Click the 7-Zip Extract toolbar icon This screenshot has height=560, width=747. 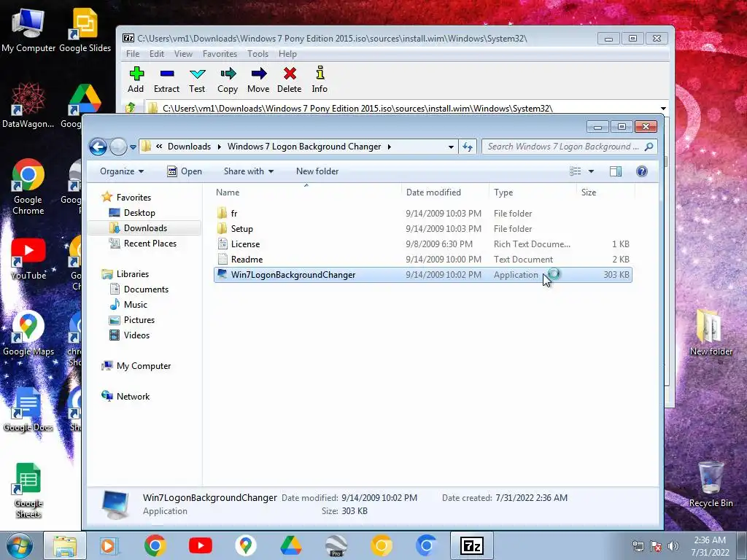pyautogui.click(x=167, y=79)
